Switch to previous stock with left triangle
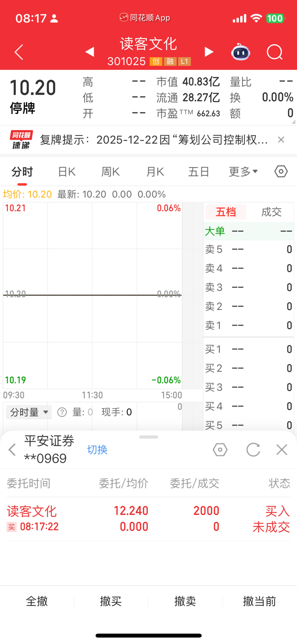This screenshot has height=644, width=297. pyautogui.click(x=90, y=52)
